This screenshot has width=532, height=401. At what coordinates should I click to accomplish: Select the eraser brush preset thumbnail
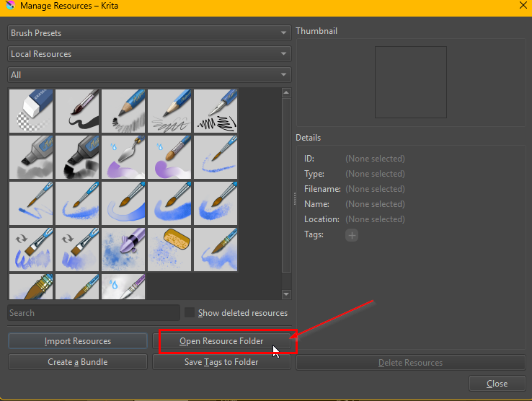(x=31, y=111)
